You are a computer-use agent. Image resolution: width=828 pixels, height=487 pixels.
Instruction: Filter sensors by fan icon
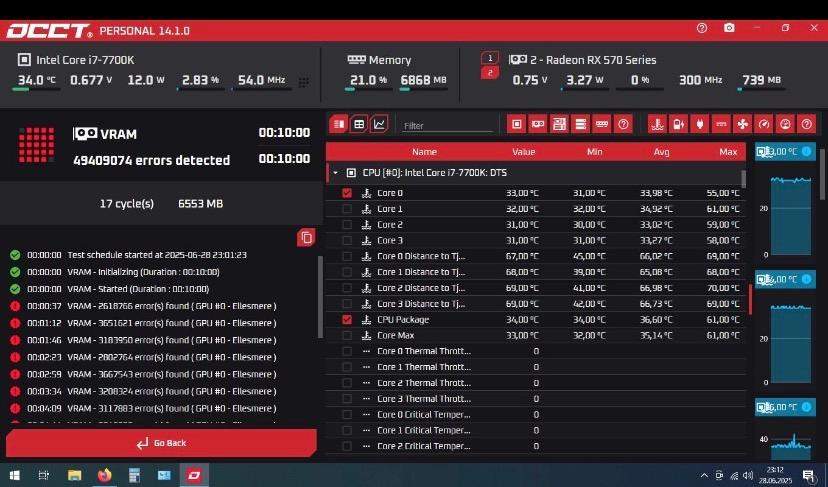click(x=742, y=124)
